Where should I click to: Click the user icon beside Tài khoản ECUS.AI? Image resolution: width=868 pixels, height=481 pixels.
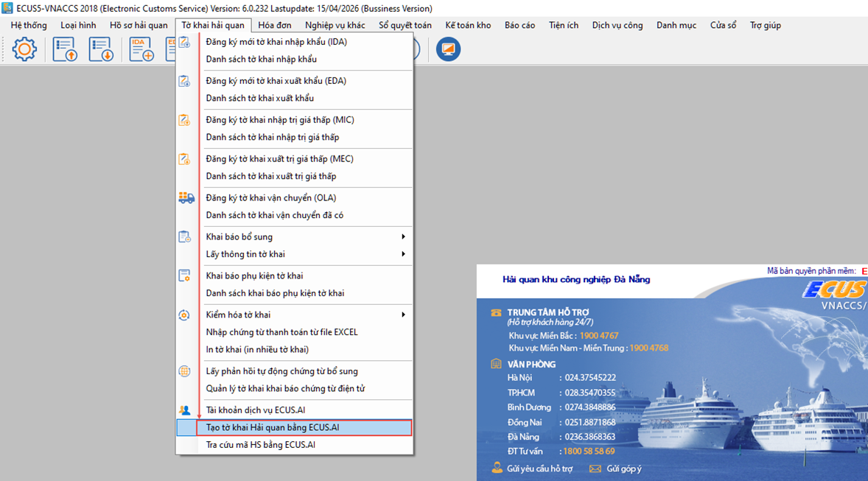click(185, 410)
